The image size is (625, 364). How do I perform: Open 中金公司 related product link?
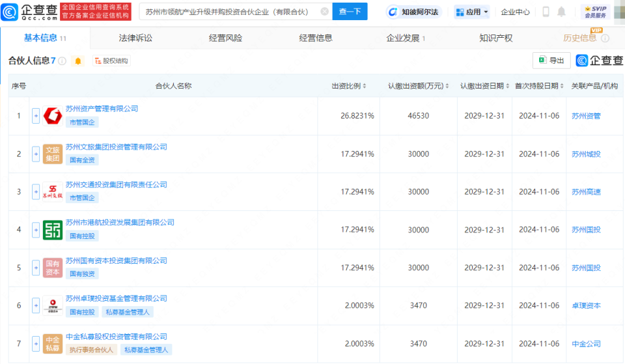[x=586, y=344]
